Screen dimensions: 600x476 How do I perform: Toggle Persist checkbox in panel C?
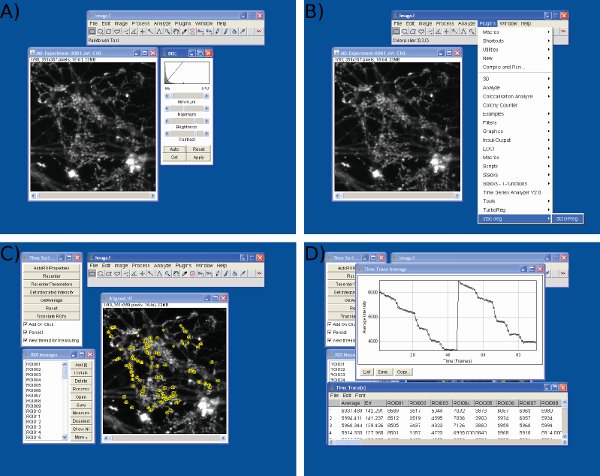[26, 332]
